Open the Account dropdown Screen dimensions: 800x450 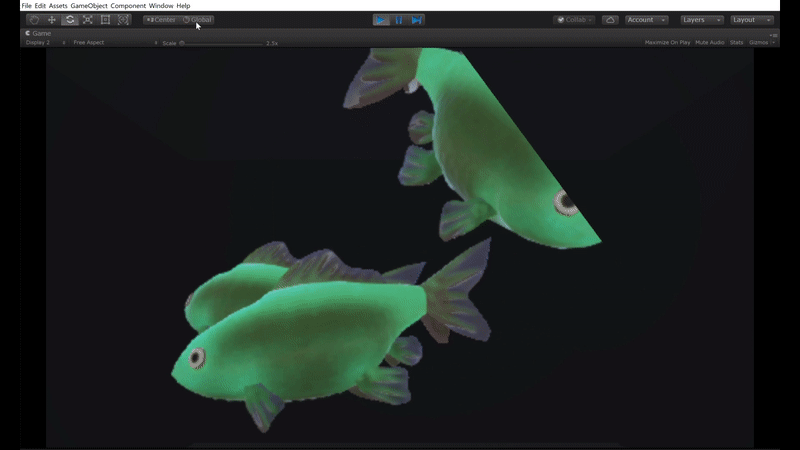point(646,20)
